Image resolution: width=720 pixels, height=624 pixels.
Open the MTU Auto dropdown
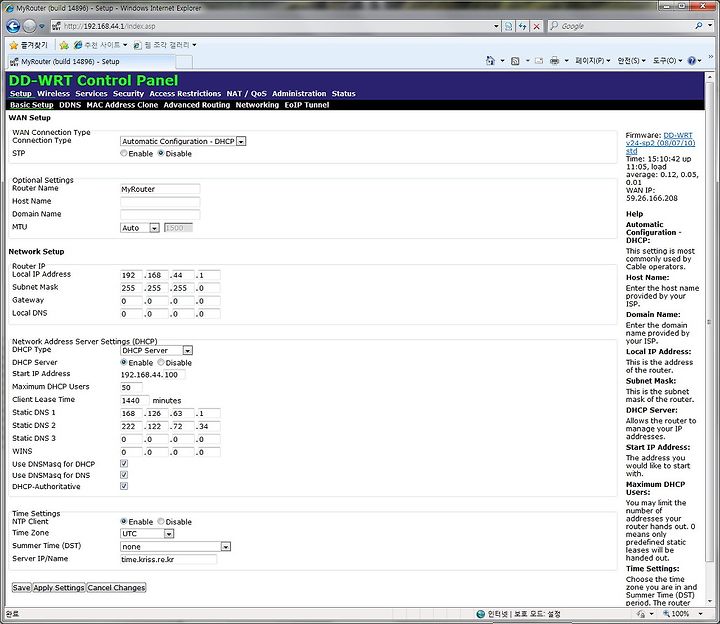pyautogui.click(x=140, y=228)
